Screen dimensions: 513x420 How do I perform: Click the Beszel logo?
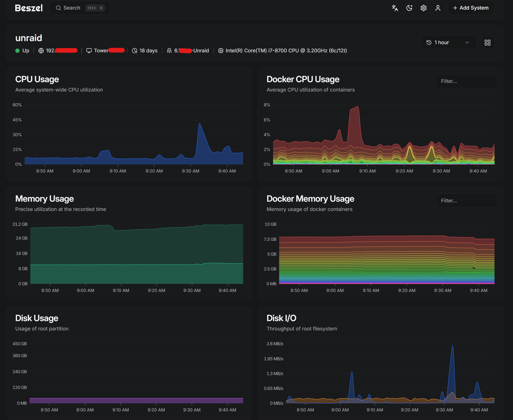(29, 8)
